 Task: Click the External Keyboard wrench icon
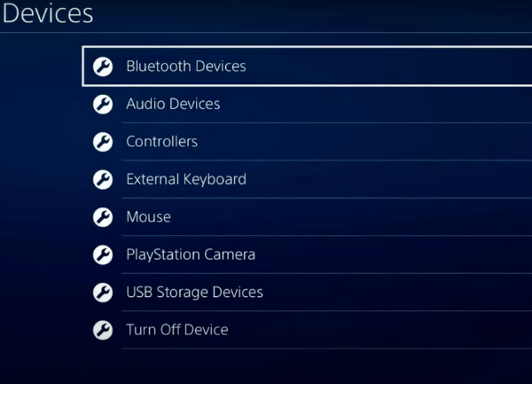coord(103,179)
